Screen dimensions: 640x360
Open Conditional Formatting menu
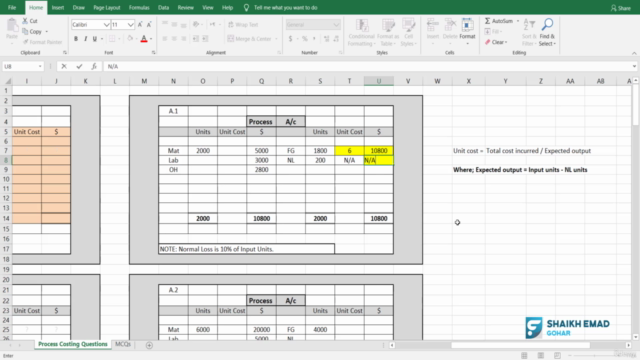point(362,33)
